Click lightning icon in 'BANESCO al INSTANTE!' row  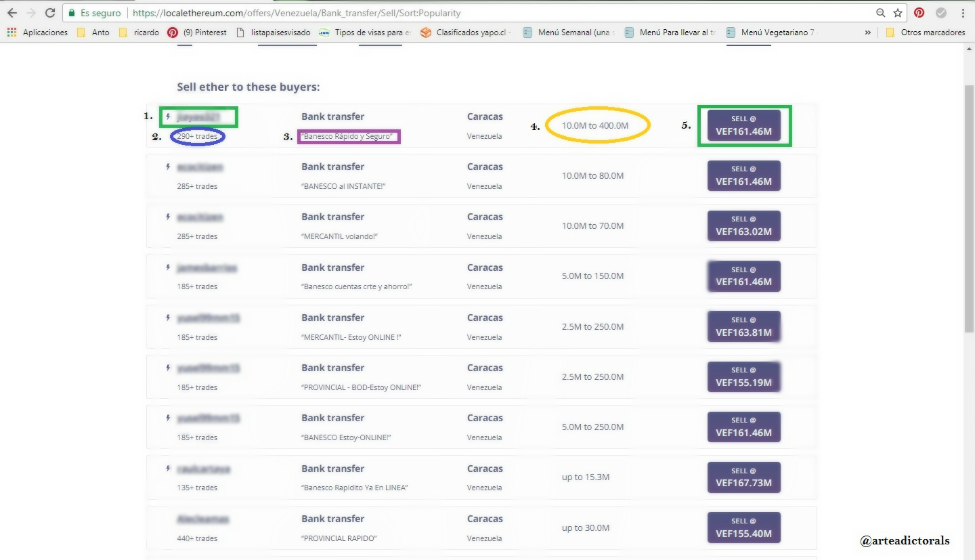(169, 167)
